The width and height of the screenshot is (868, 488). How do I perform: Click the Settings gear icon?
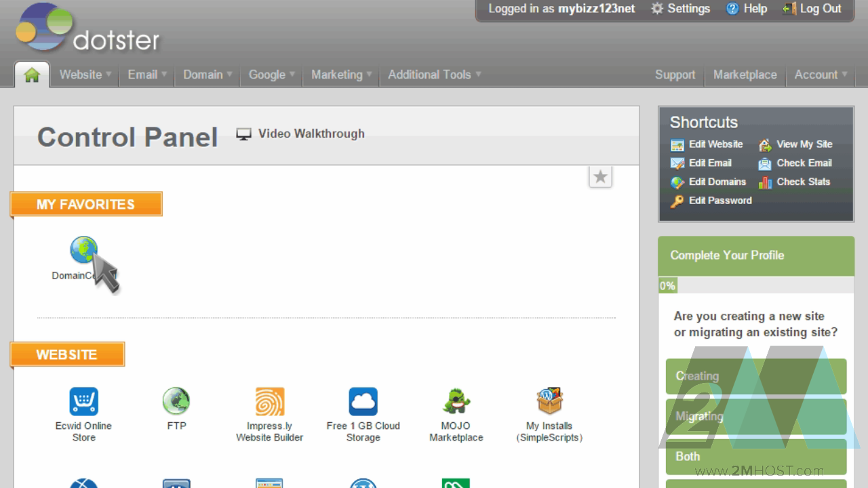tap(657, 9)
